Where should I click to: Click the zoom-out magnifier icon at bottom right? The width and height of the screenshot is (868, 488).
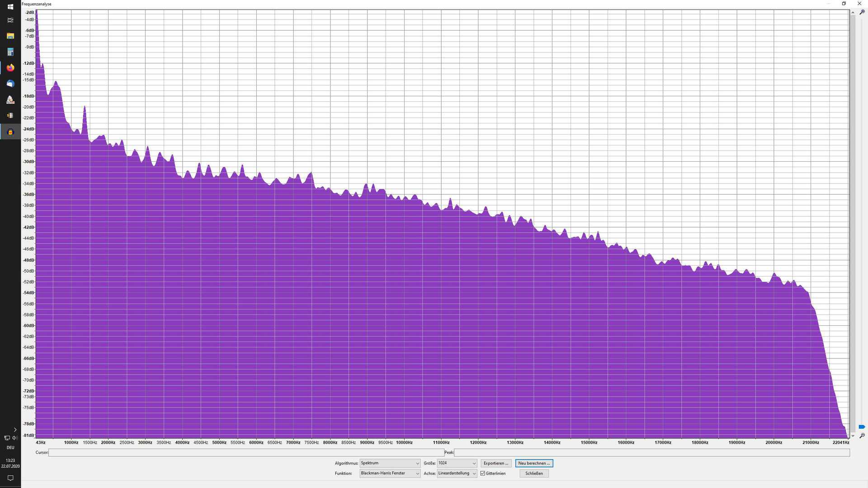[862, 436]
